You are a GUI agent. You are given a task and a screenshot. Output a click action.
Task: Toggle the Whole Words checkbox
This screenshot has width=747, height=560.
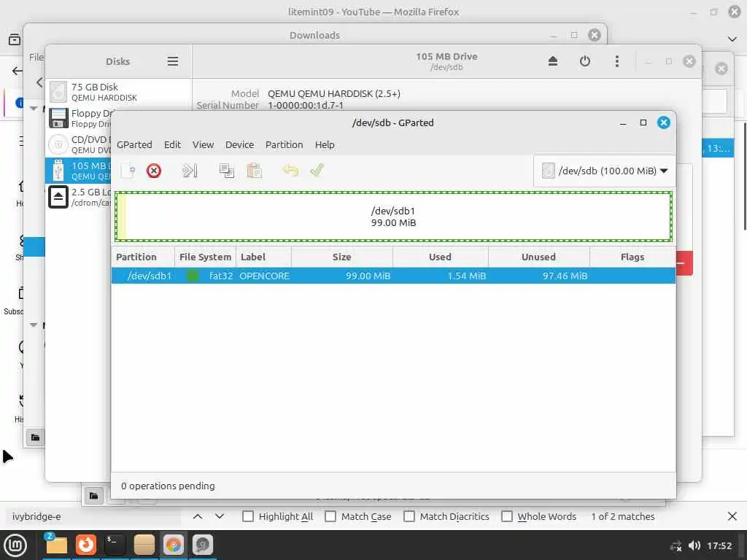[507, 516]
